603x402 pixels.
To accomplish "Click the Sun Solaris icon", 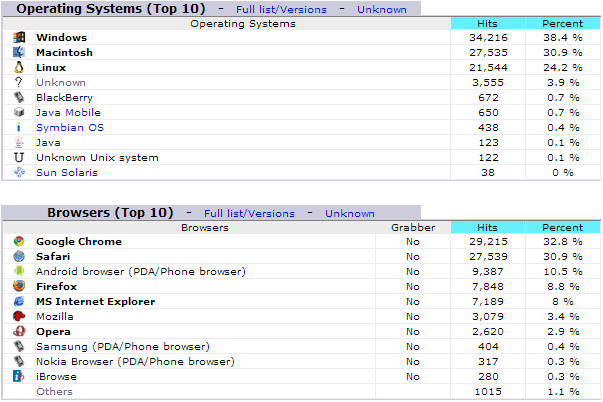I will click(18, 173).
